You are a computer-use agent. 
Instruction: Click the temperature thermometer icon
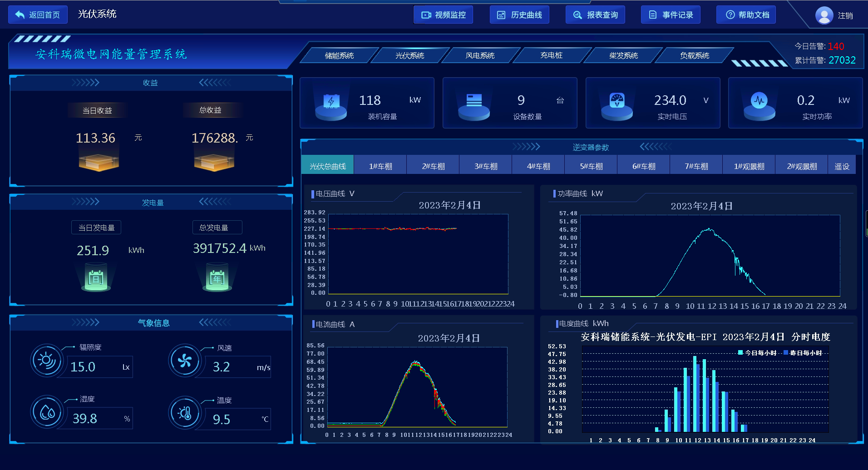click(185, 413)
